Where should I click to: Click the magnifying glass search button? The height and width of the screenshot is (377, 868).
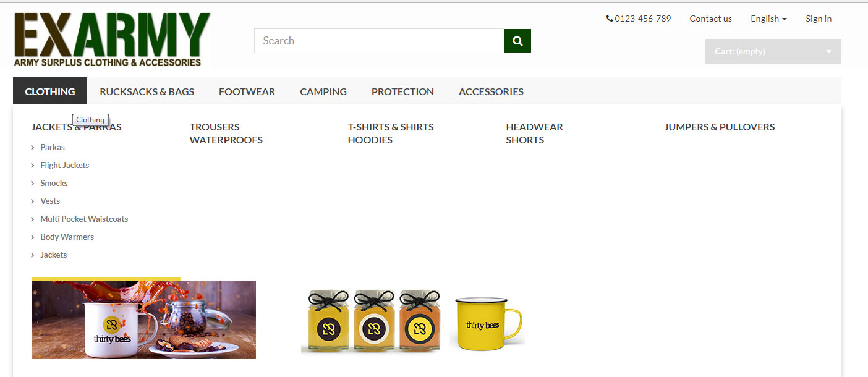click(x=517, y=41)
